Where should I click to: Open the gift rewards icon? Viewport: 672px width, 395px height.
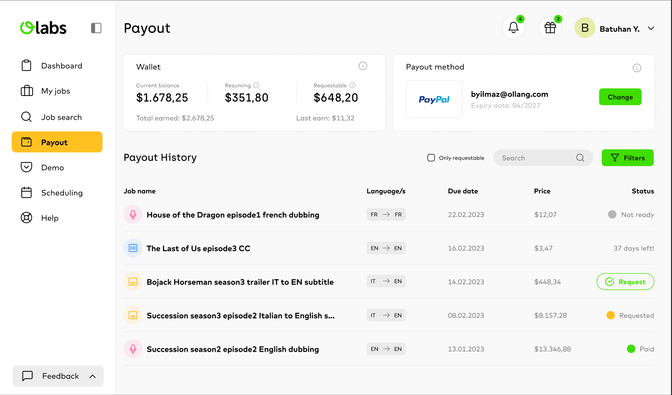(550, 28)
